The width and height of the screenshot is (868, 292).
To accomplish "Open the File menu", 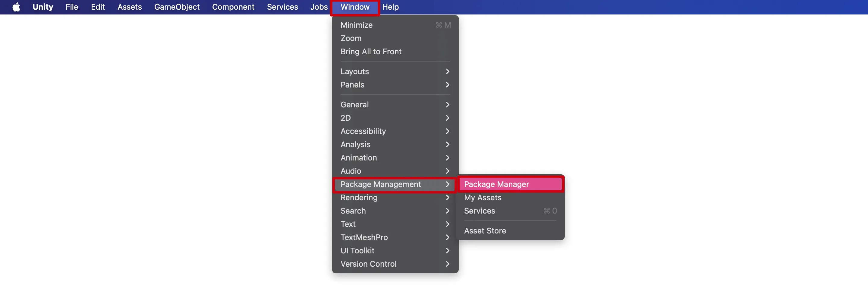I will 72,7.
